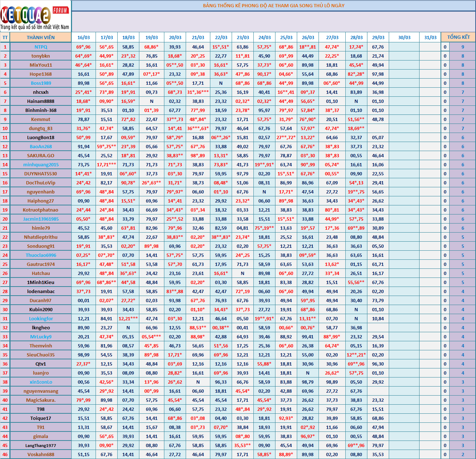This screenshot has height=459, width=476.
Task: Select row number 23 in TT column
Action: [x=5, y=246]
